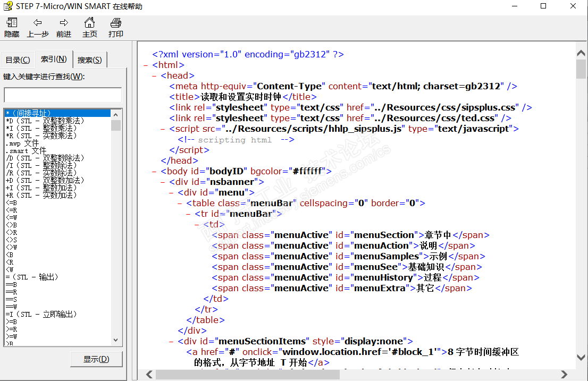
Task: Click the menuExtra span text 其它
Action: point(425,288)
